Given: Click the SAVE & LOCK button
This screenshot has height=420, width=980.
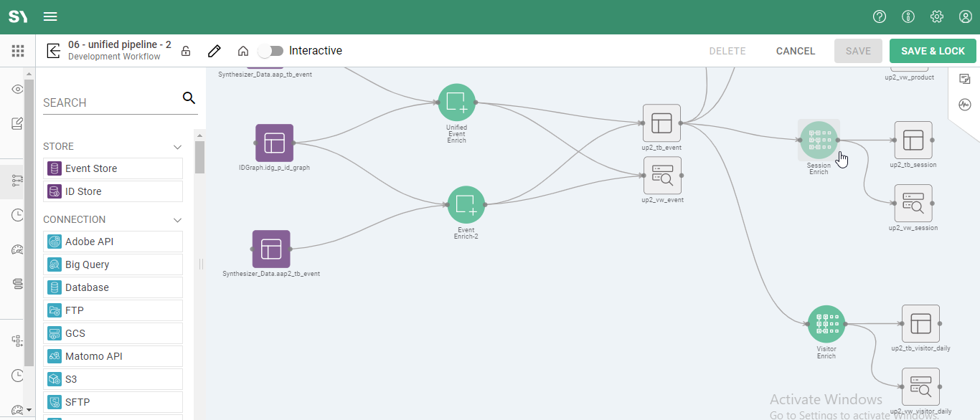Looking at the screenshot, I should (x=933, y=51).
